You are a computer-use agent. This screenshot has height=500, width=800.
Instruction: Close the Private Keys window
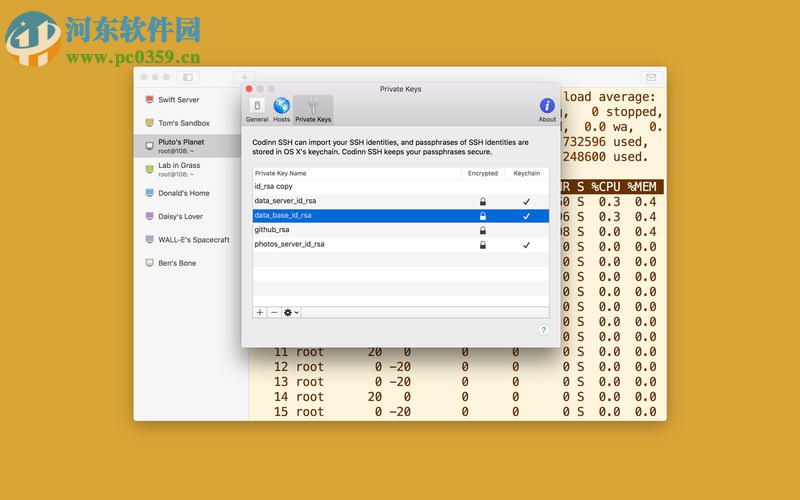click(249, 89)
